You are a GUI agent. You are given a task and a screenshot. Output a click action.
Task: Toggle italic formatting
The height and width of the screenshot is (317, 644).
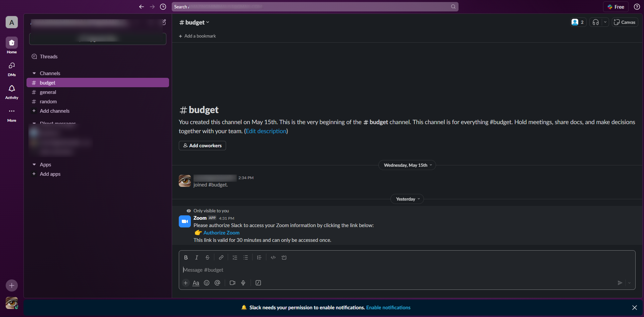(197, 257)
